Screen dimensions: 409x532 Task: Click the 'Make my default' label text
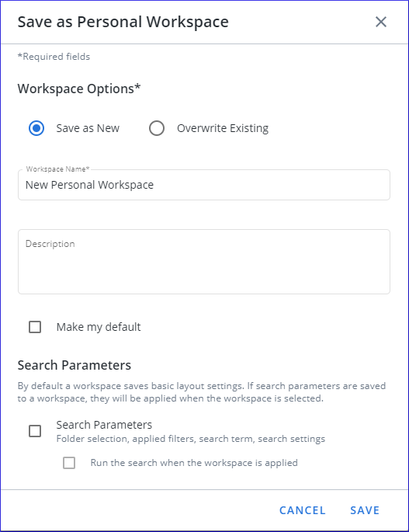(99, 327)
